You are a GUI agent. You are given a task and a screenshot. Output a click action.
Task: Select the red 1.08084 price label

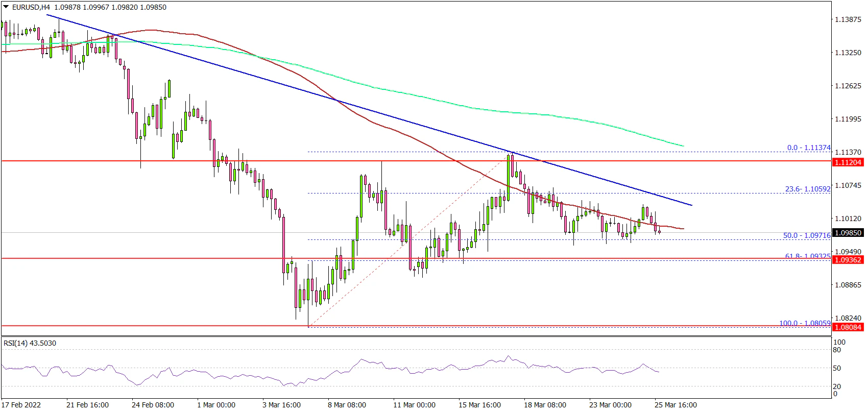848,327
